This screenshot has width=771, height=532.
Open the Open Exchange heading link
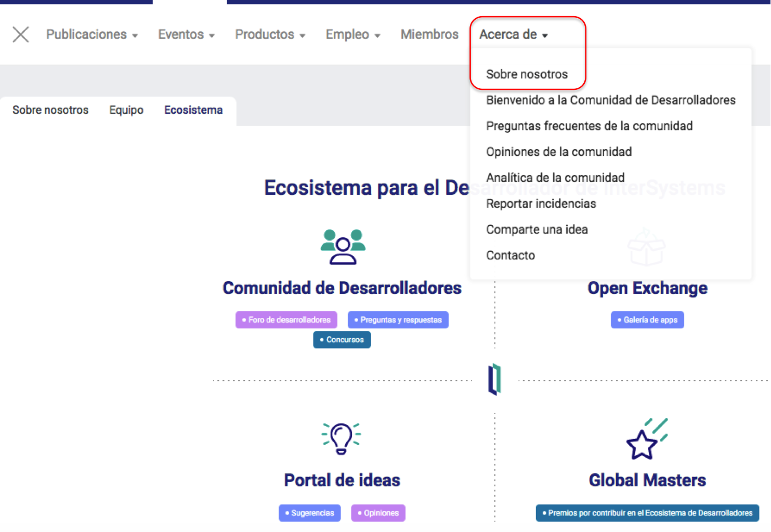point(647,288)
